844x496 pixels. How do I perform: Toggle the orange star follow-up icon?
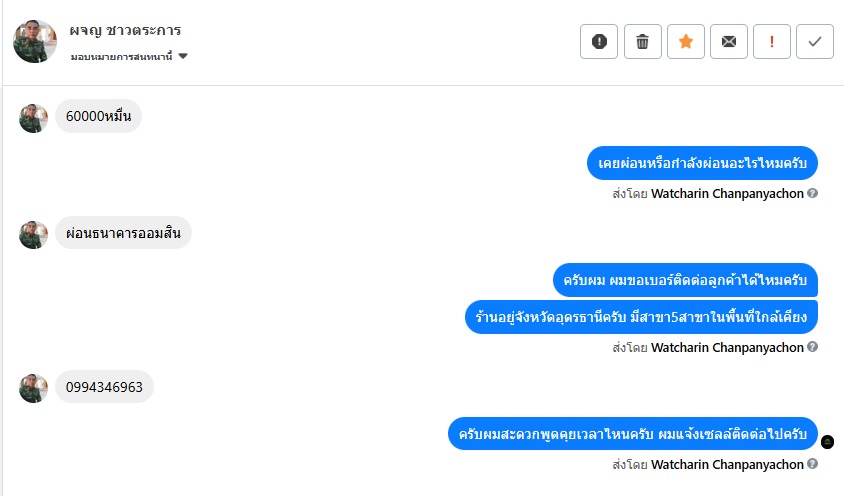(685, 41)
